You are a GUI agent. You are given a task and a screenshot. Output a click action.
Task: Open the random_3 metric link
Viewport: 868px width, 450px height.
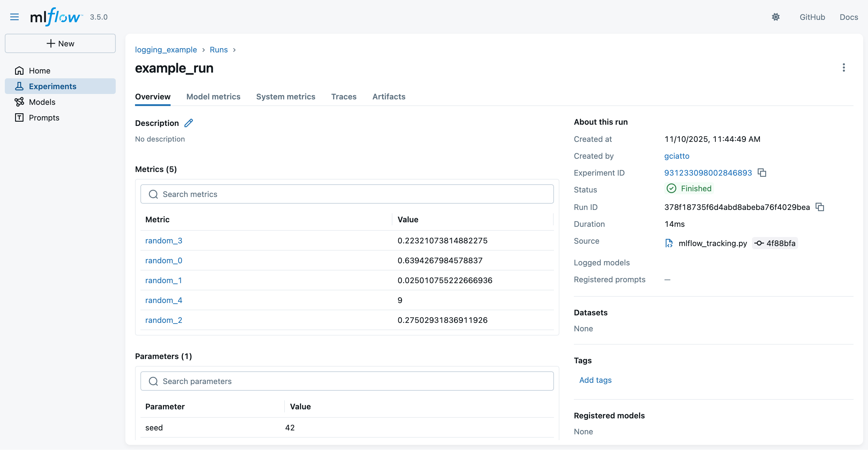pos(163,240)
